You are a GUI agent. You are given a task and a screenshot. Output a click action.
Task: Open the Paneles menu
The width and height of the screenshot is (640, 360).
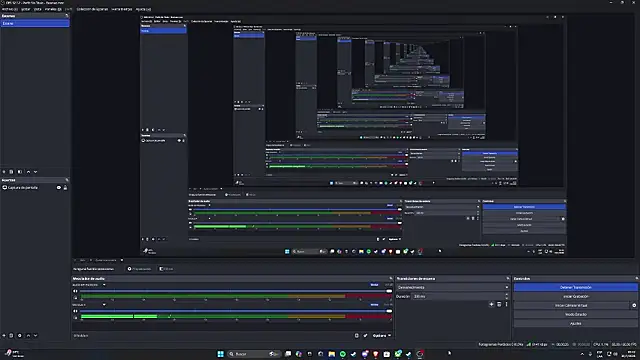click(x=53, y=9)
